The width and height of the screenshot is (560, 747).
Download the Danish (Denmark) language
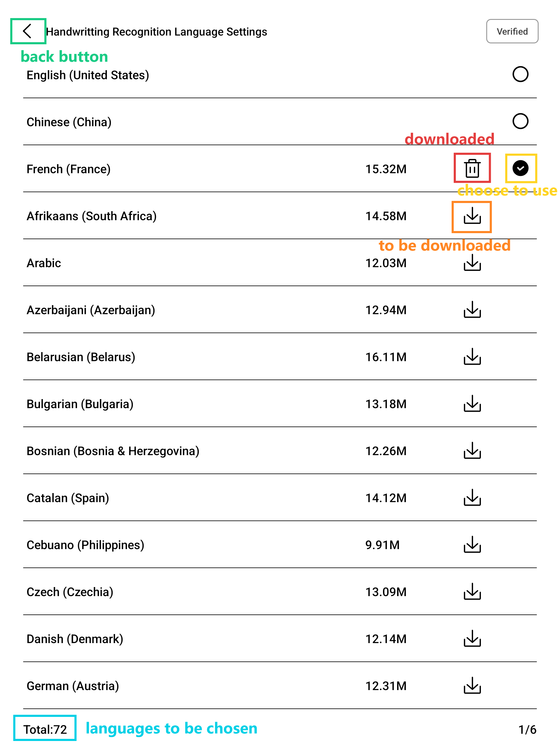pos(472,639)
